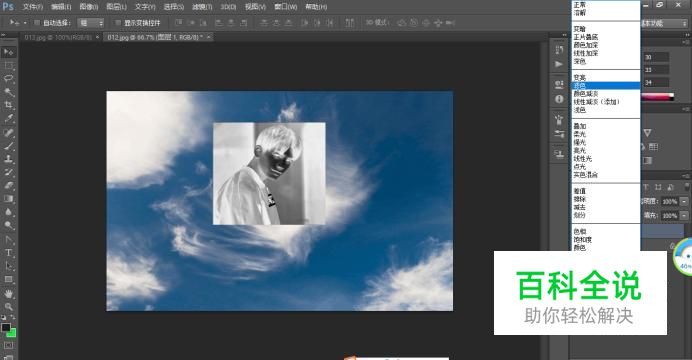The image size is (692, 360).
Task: Open the Brush Presets panel icon in dock
Action: click(x=559, y=133)
